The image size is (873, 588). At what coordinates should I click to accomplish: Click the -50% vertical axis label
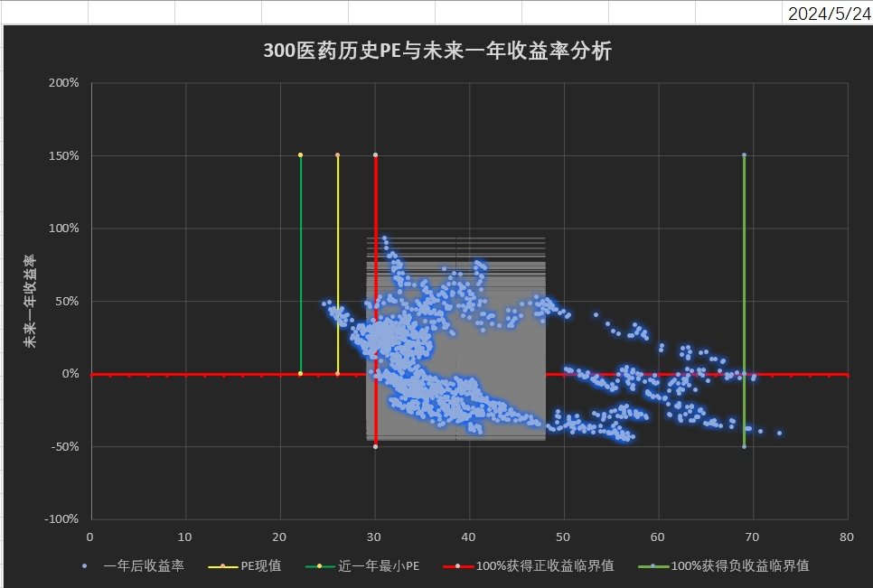pos(64,447)
